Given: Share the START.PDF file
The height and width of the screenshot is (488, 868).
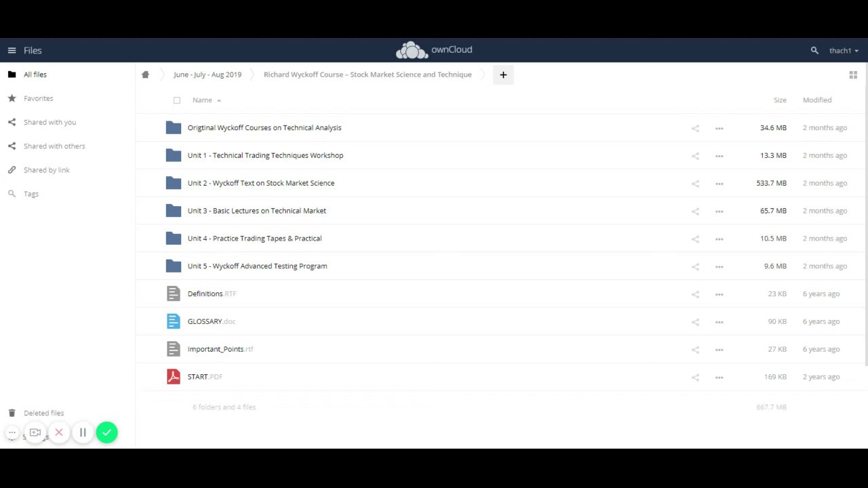Looking at the screenshot, I should [695, 378].
